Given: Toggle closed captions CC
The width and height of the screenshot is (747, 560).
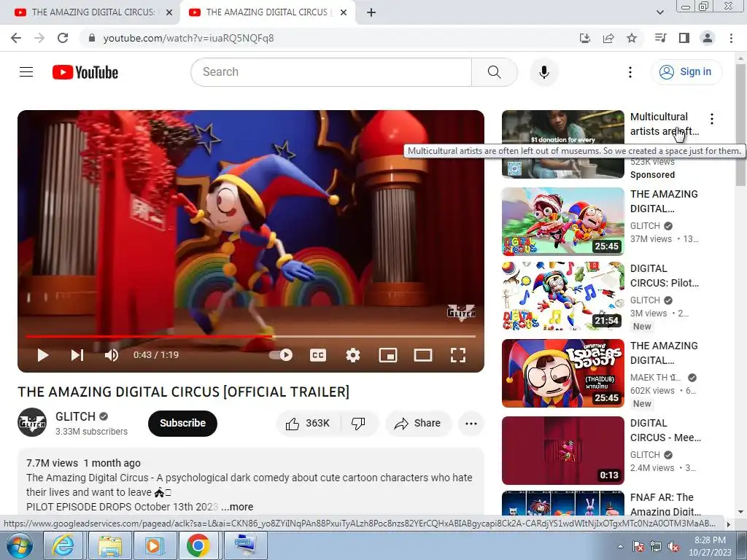Looking at the screenshot, I should coord(318,355).
